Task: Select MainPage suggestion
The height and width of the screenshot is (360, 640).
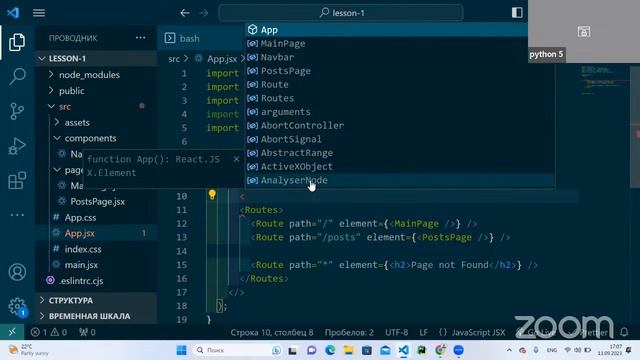Action: coord(400,44)
